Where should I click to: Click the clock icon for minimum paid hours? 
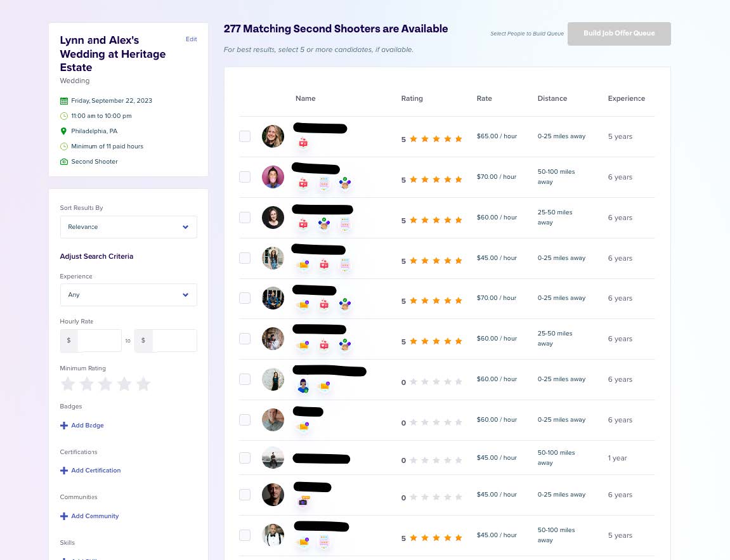pyautogui.click(x=64, y=146)
